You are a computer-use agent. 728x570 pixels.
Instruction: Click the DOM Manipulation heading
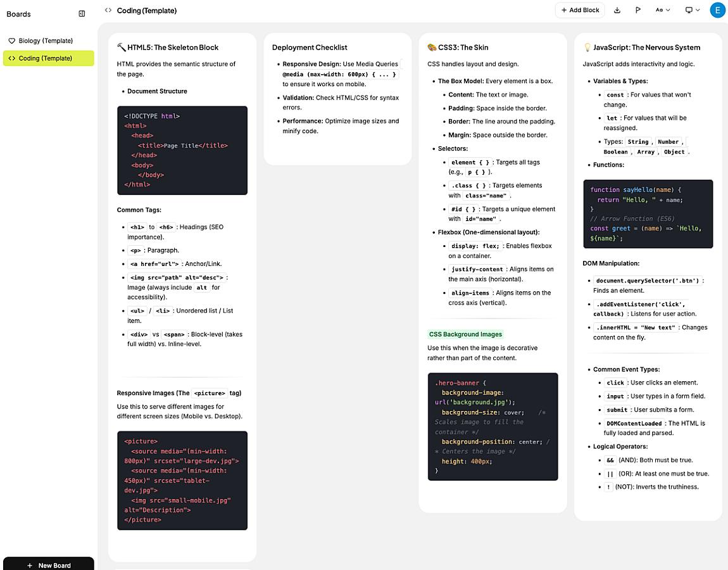tap(611, 263)
